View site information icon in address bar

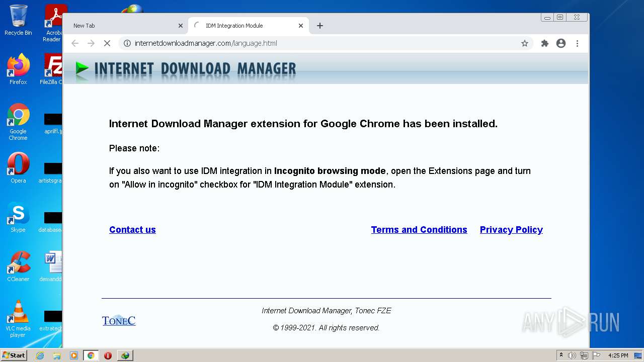127,43
